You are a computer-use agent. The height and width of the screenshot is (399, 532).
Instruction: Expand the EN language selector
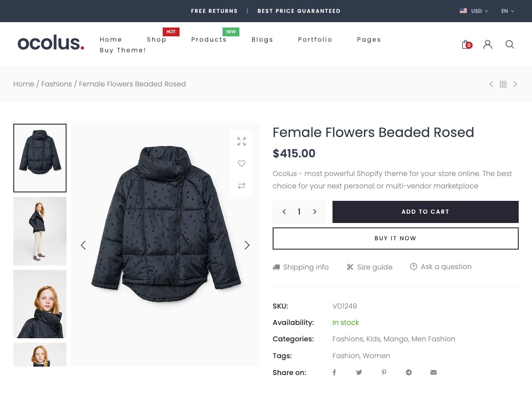[x=508, y=11]
